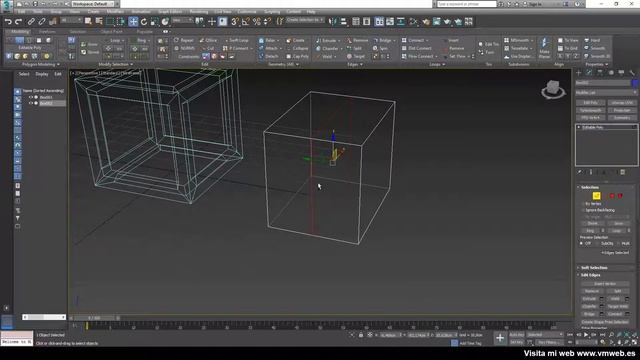Click Create Shape From Selection button
Viewport: 640px width, 360px height.
[x=605, y=322]
